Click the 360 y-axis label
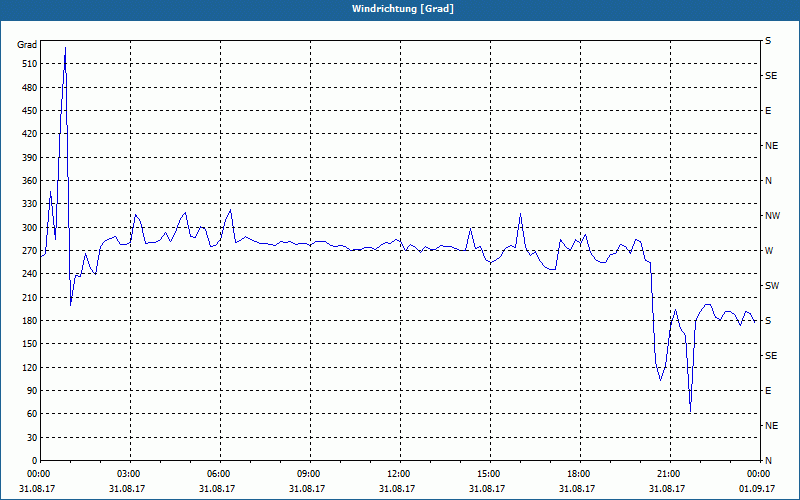This screenshot has height=500, width=800. (x=30, y=181)
